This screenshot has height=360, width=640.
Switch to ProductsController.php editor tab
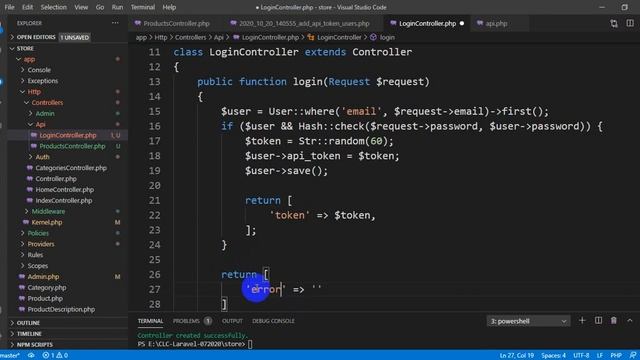[x=176, y=23]
